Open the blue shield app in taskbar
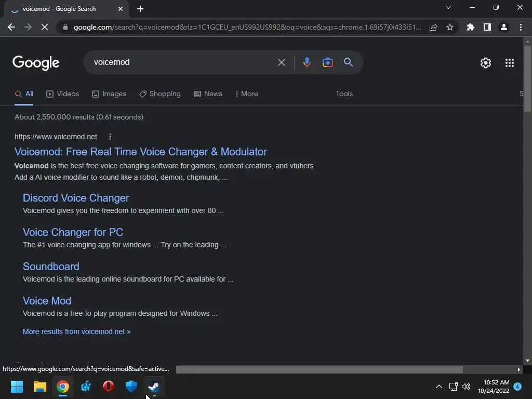The height and width of the screenshot is (399, 532). tap(131, 387)
